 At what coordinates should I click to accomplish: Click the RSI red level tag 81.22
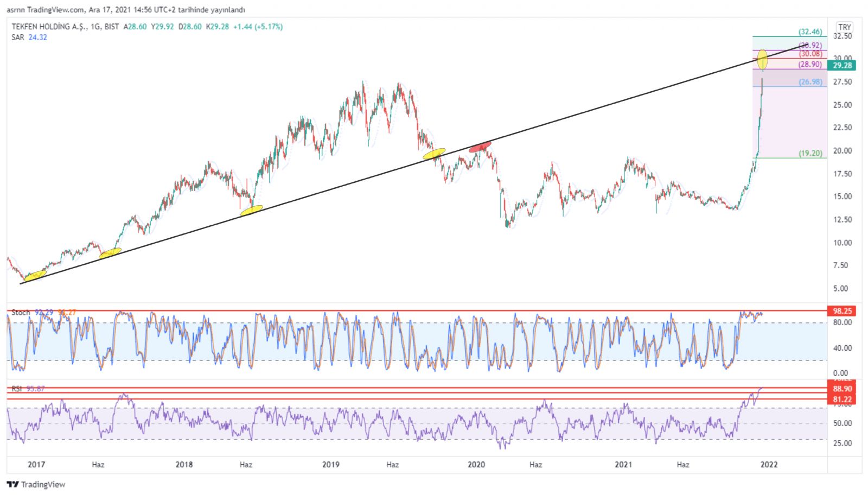click(843, 399)
